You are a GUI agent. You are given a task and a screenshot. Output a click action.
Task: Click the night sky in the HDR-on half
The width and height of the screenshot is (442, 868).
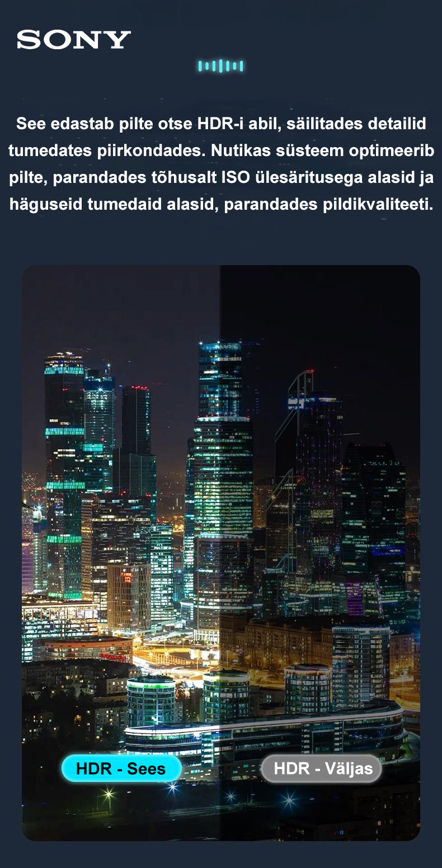[123, 313]
